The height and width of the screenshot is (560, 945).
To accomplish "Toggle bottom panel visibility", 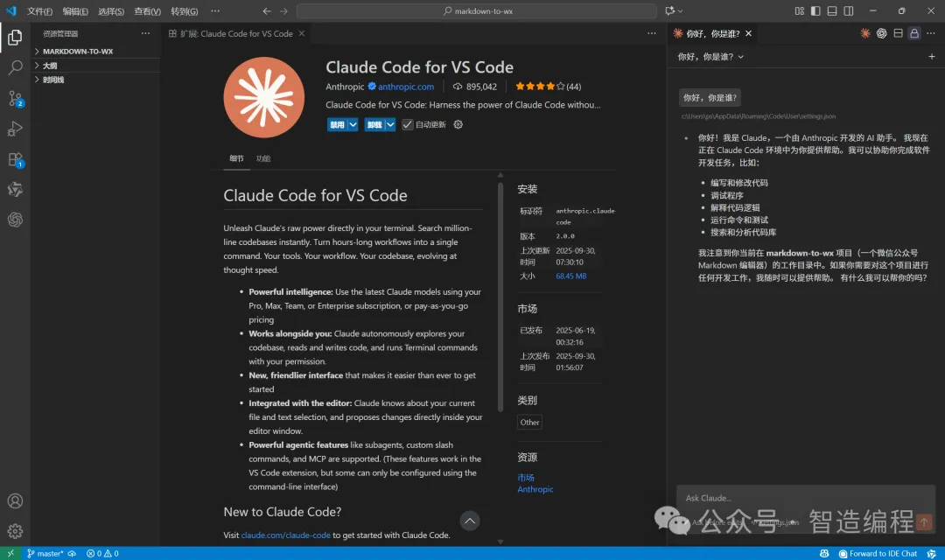I will click(x=832, y=10).
